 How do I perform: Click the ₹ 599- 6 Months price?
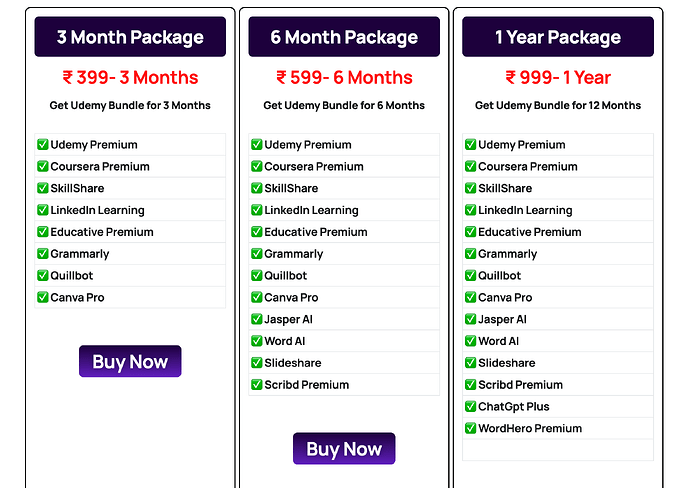point(344,77)
